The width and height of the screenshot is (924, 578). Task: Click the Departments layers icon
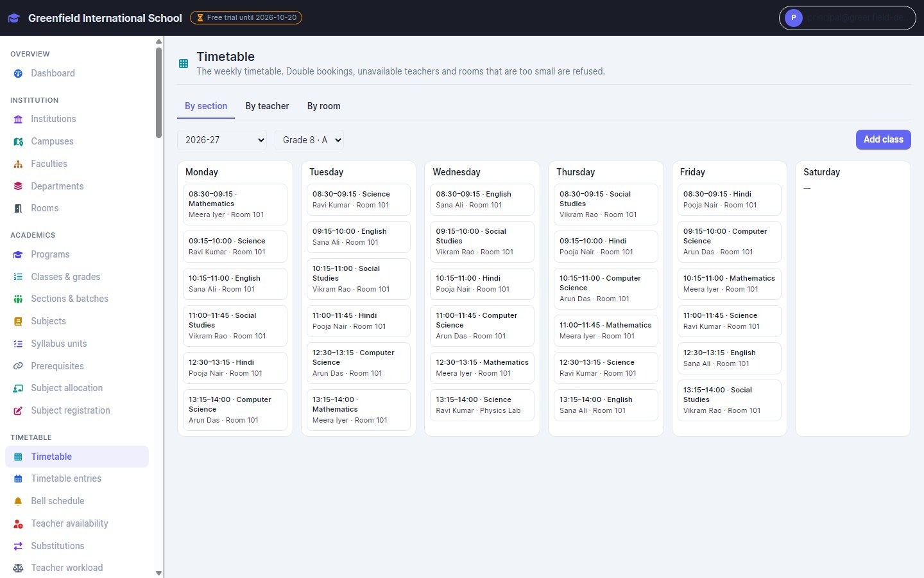click(x=18, y=186)
